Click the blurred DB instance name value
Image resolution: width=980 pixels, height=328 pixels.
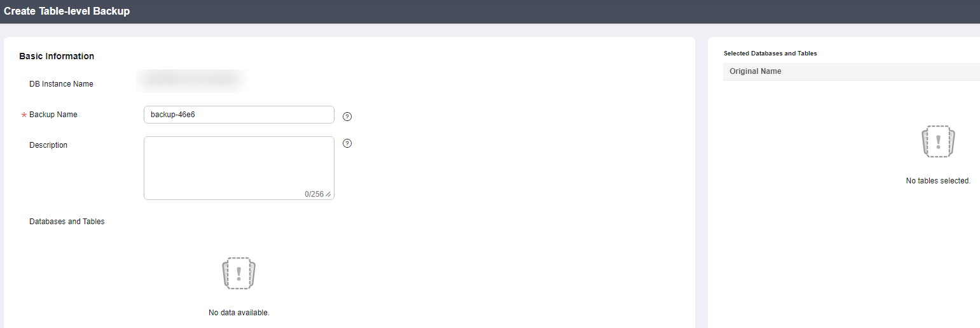coord(191,80)
